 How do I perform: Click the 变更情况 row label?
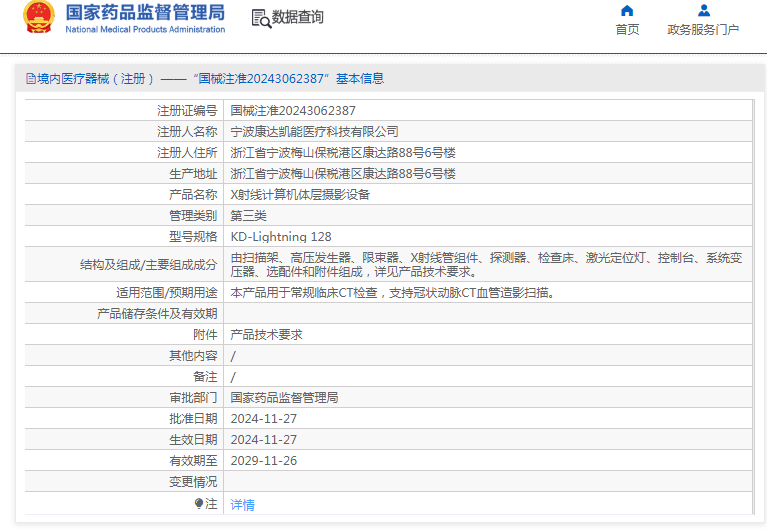click(x=193, y=482)
